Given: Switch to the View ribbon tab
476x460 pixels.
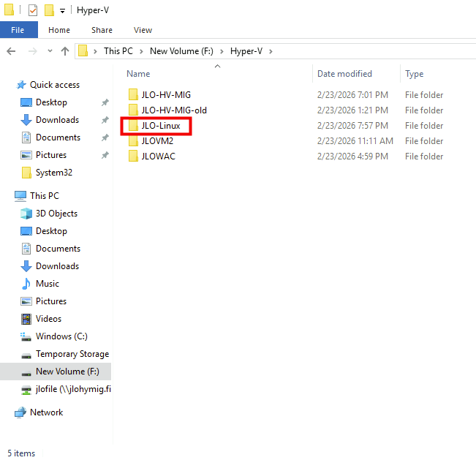Looking at the screenshot, I should pos(143,30).
